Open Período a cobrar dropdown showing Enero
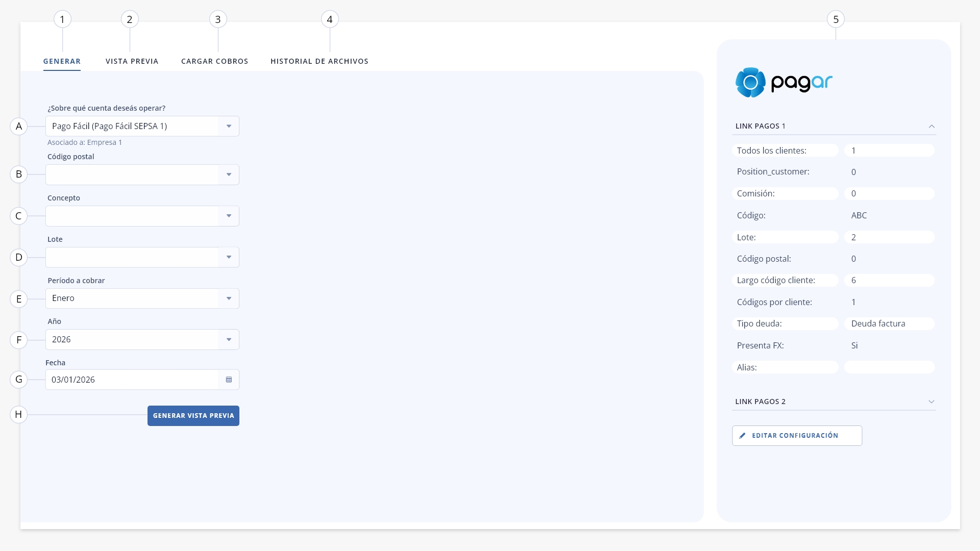 [142, 298]
